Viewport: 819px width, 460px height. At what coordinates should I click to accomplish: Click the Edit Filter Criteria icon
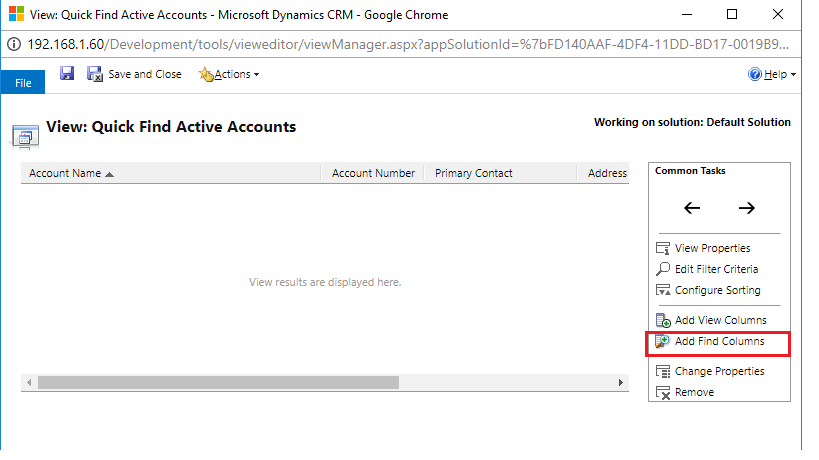(x=662, y=269)
